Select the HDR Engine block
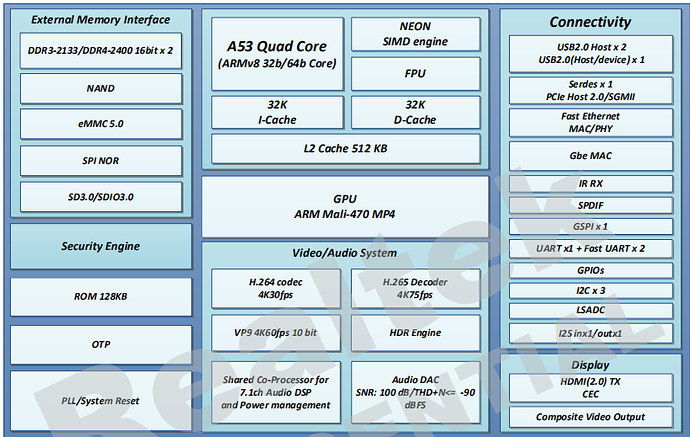 pyautogui.click(x=415, y=333)
